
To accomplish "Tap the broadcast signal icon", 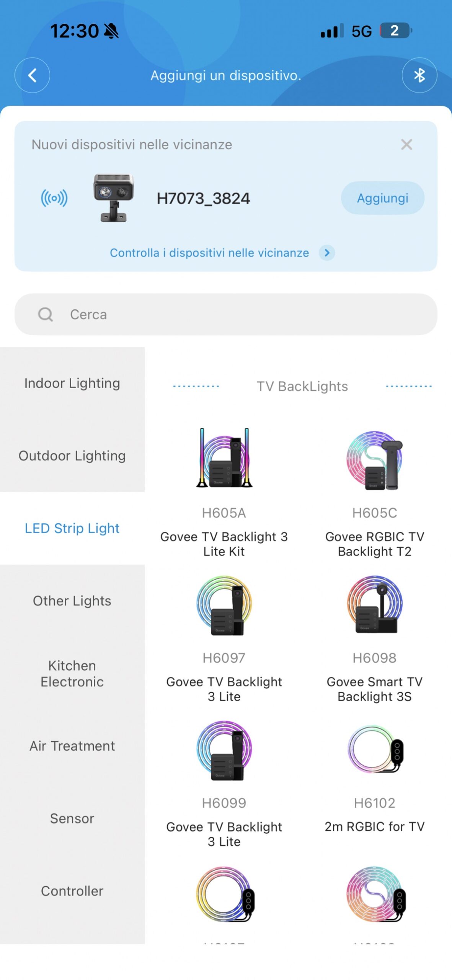I will click(x=54, y=198).
